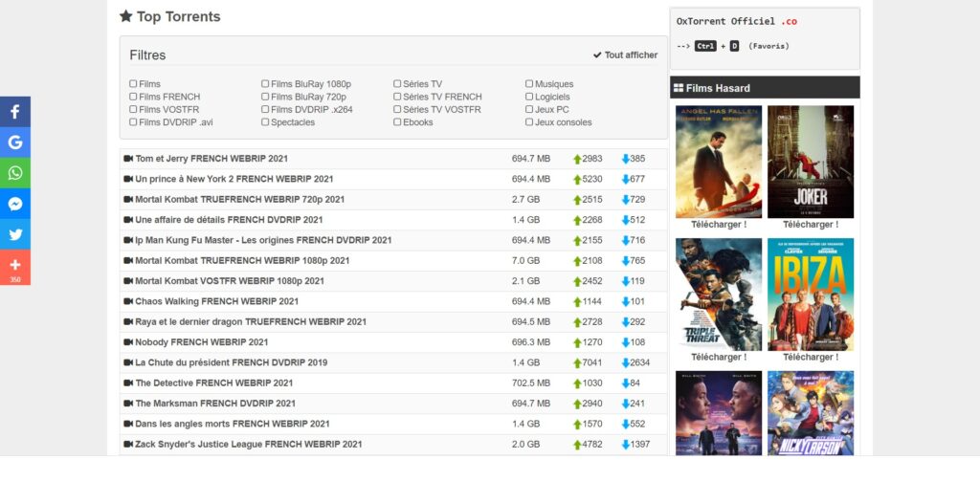Screen dimensions: 980x481
Task: Click camera icon beside Mortal Kombat 720p
Action: point(128,199)
